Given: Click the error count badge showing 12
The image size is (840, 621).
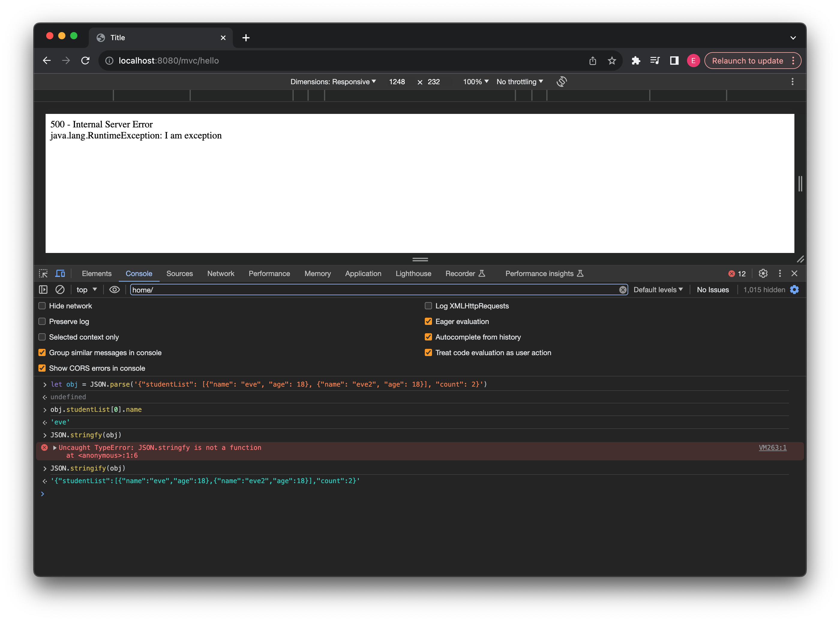Looking at the screenshot, I should [x=736, y=273].
